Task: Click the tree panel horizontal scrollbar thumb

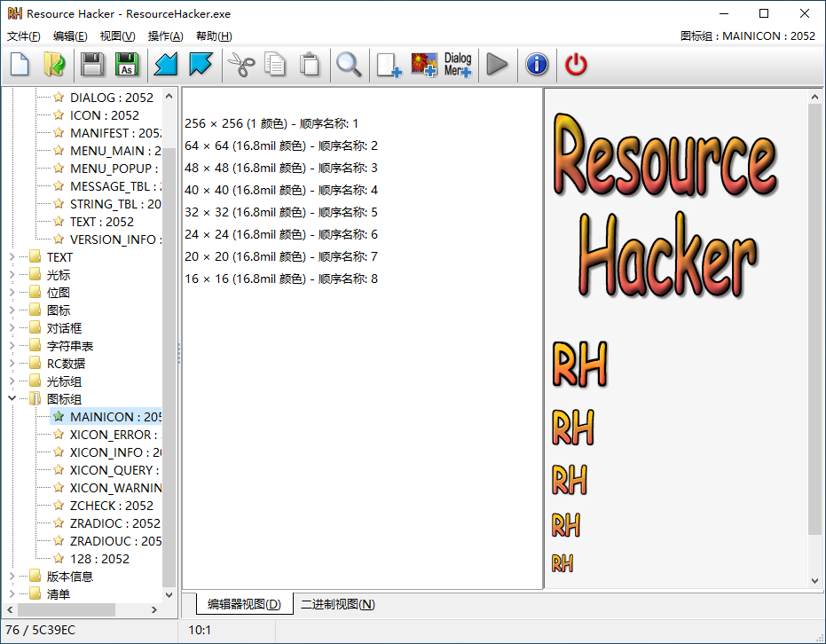Action: [x=67, y=609]
